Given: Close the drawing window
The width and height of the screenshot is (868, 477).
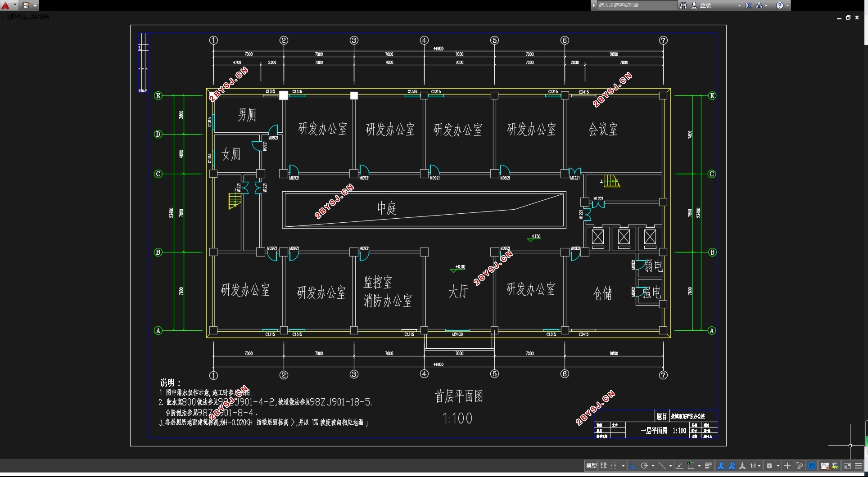Looking at the screenshot, I should tap(857, 18).
